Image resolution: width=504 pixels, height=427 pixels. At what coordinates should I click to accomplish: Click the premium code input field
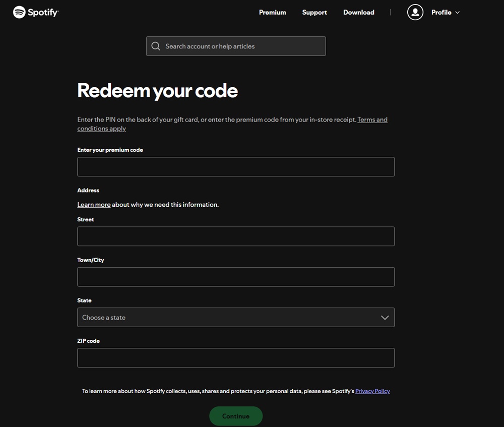pos(235,166)
